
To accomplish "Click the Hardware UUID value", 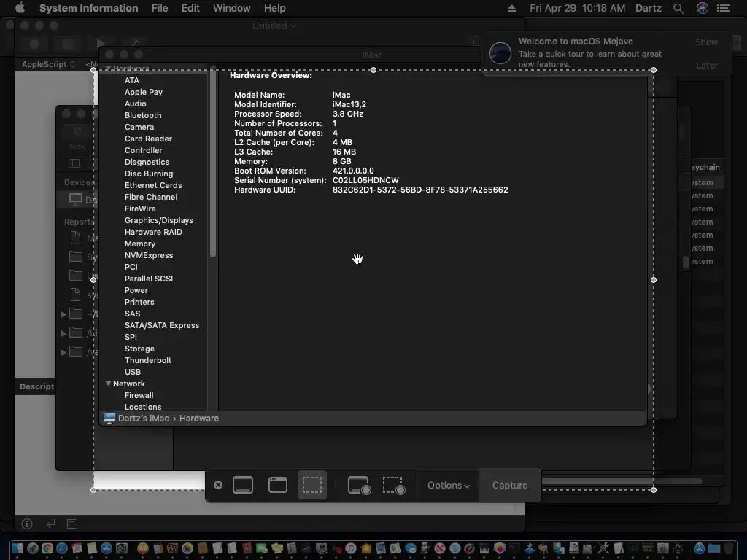I will tap(419, 190).
